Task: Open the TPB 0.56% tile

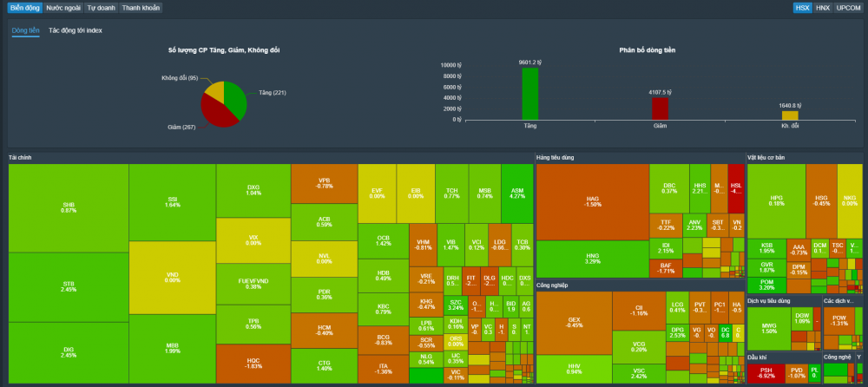Action: pos(253,325)
